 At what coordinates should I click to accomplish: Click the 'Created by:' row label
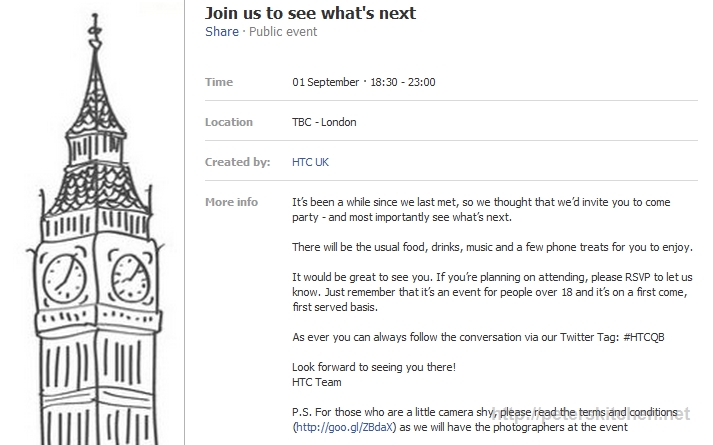pyautogui.click(x=237, y=162)
